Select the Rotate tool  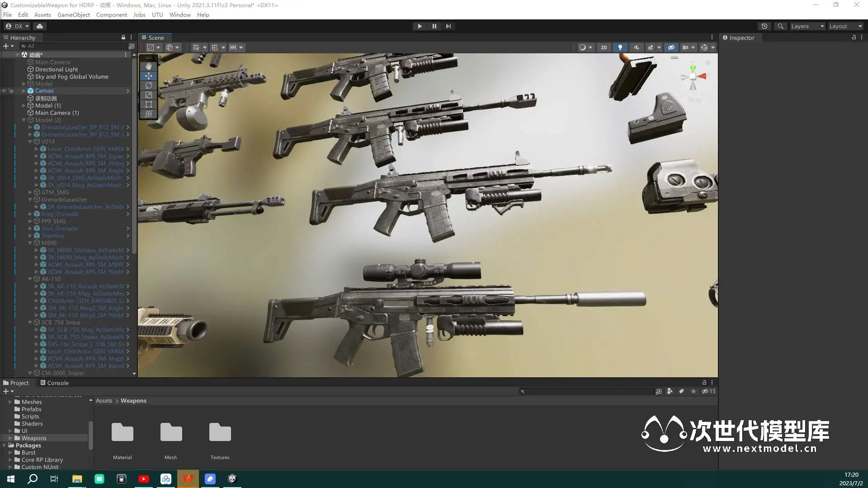[x=148, y=85]
